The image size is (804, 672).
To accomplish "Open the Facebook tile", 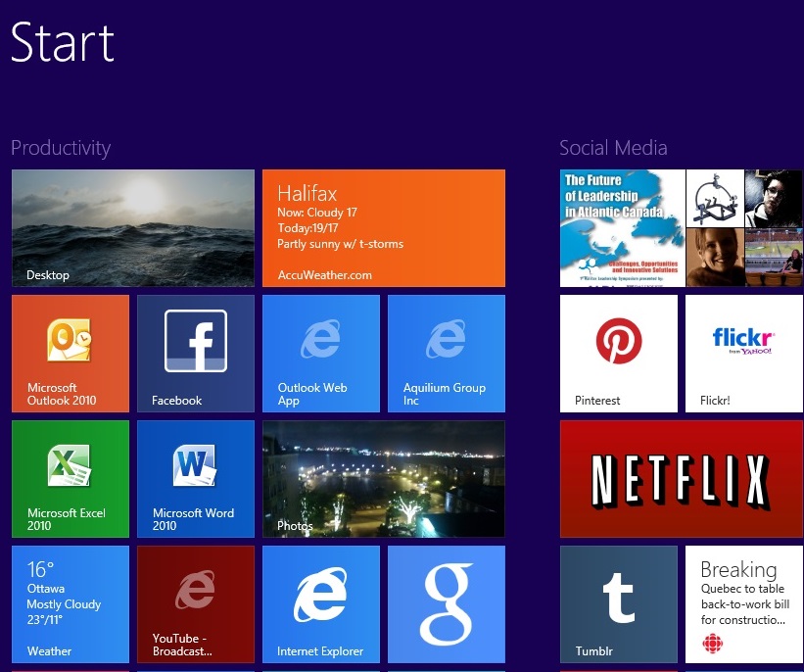I will (196, 354).
